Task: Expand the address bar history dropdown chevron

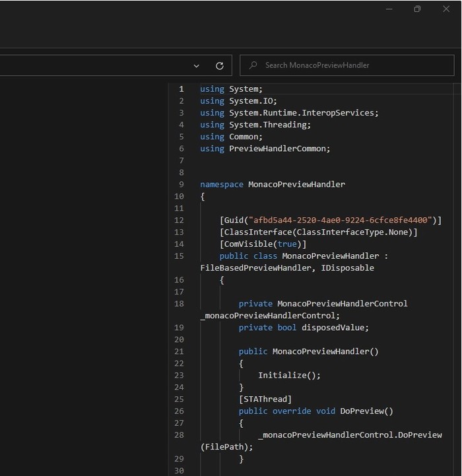Action: click(x=197, y=65)
